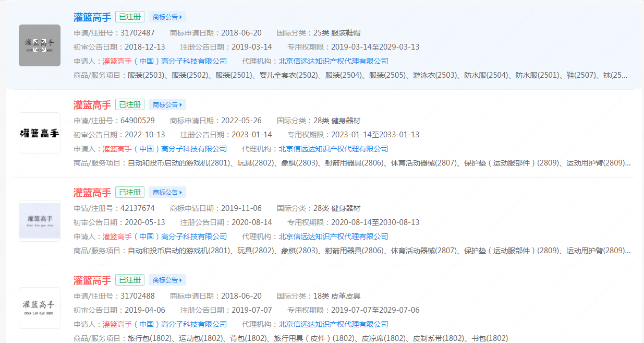Click registration announcement date 2019-07-07
Image resolution: width=644 pixels, height=343 pixels.
(252, 310)
